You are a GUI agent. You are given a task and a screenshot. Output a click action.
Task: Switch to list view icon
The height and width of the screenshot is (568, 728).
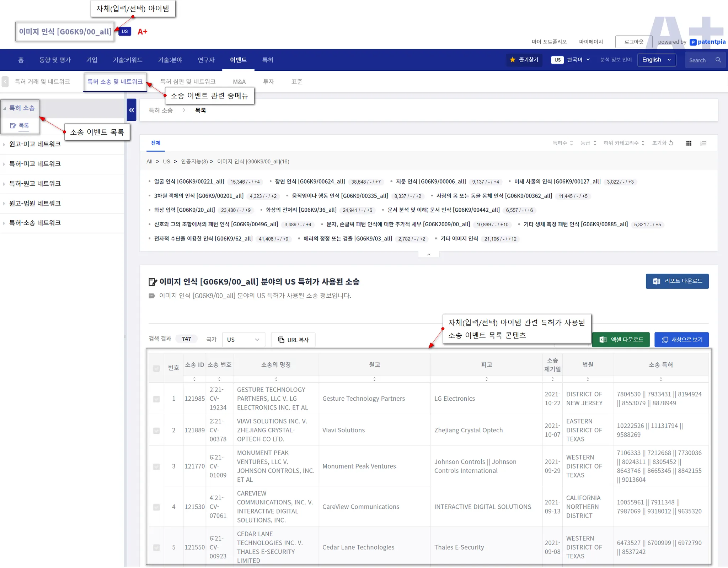[703, 143]
